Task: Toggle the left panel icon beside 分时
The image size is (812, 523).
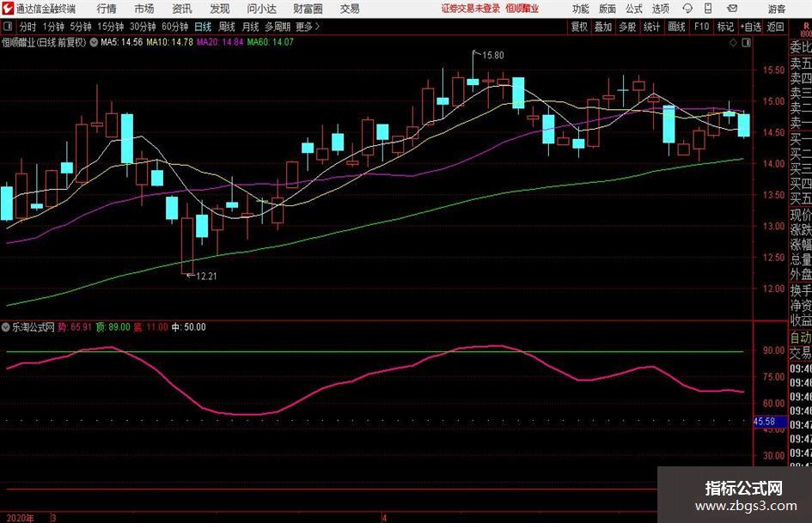Action: point(8,27)
